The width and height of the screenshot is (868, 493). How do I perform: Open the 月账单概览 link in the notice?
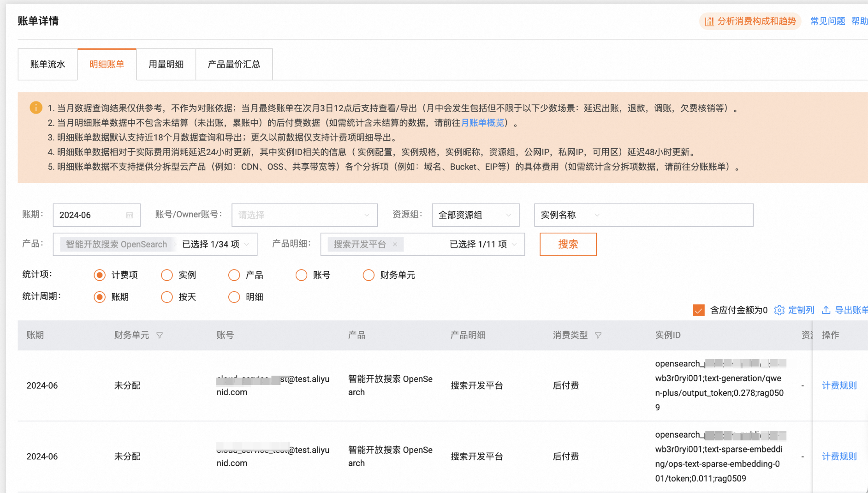(482, 123)
